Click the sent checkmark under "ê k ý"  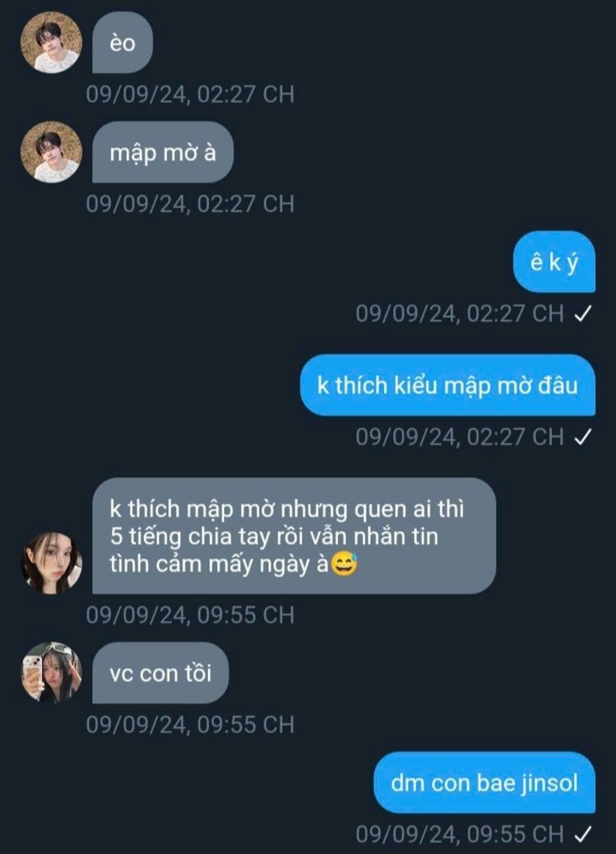583,314
